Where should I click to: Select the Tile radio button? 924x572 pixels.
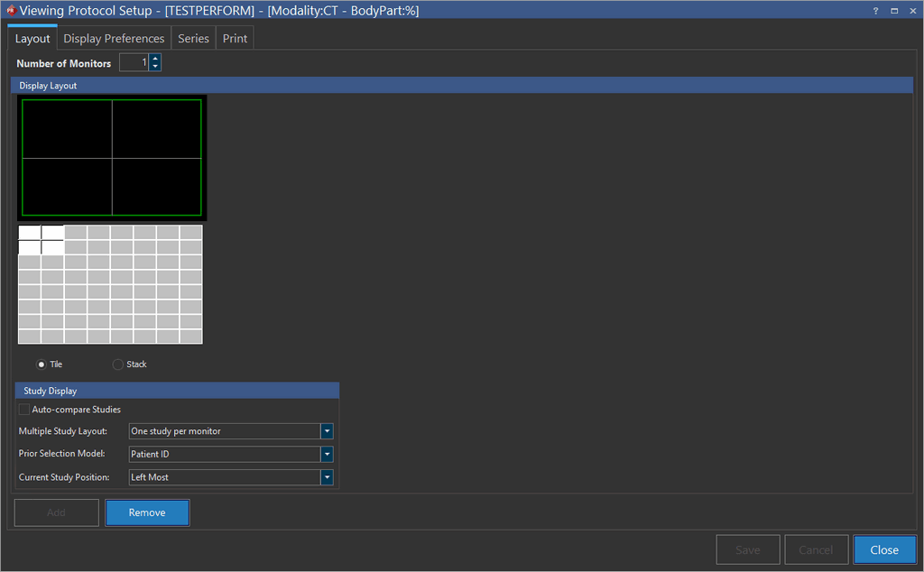pyautogui.click(x=42, y=364)
